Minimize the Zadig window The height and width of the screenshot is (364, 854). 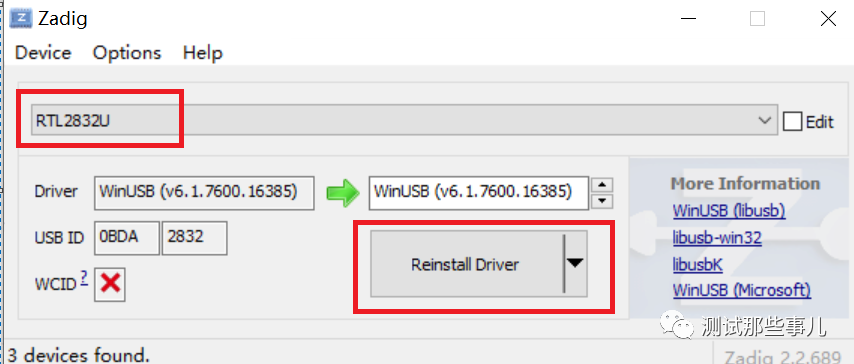click(x=688, y=19)
